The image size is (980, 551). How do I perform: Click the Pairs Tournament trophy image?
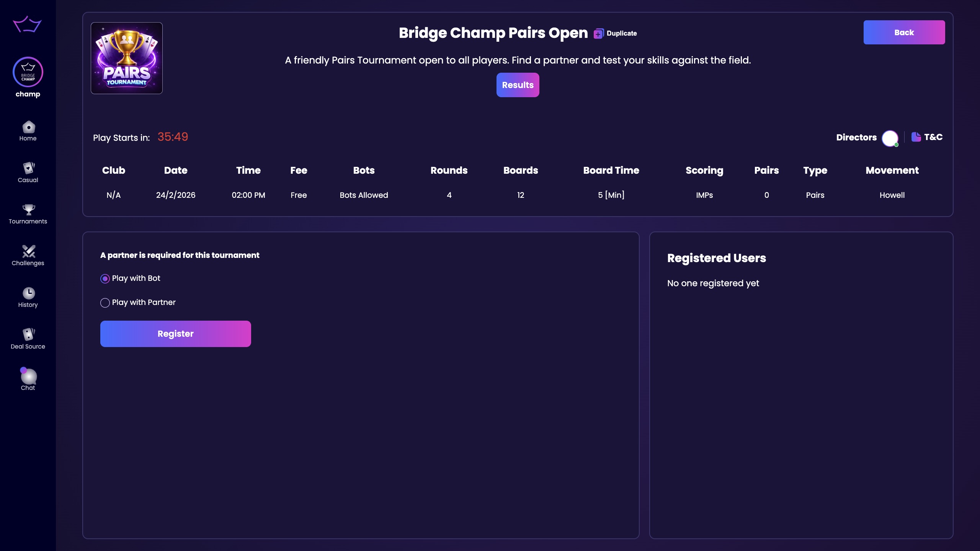[127, 58]
